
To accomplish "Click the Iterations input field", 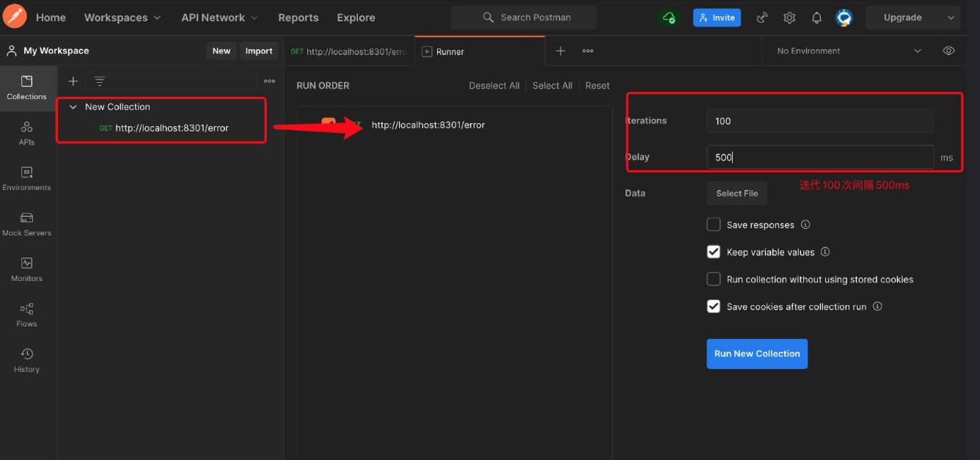I will [820, 121].
